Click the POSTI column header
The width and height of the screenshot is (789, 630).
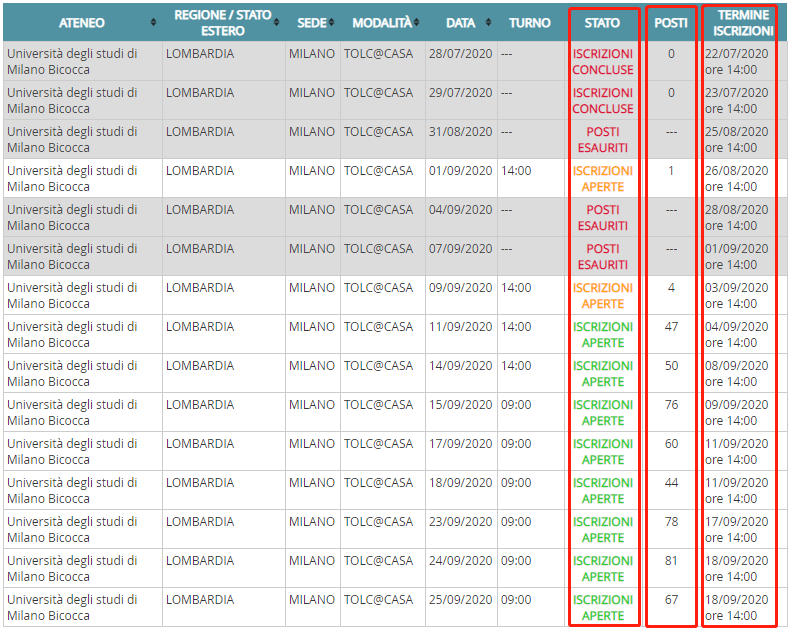(x=671, y=23)
